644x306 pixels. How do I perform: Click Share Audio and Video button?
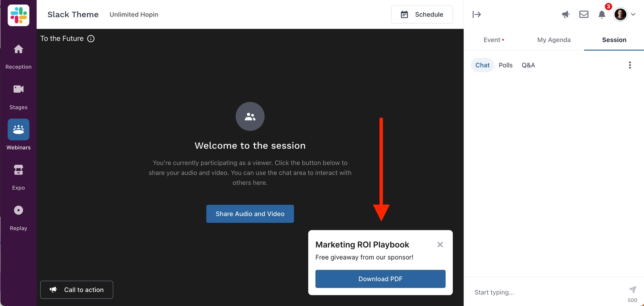(x=250, y=214)
